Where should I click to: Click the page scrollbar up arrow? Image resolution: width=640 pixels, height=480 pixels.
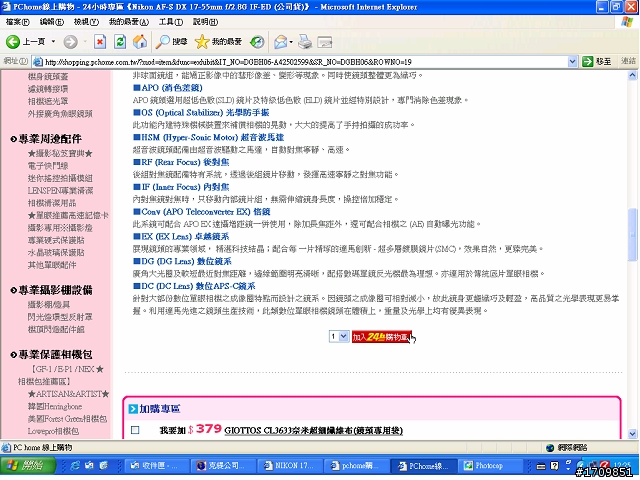(x=632, y=76)
